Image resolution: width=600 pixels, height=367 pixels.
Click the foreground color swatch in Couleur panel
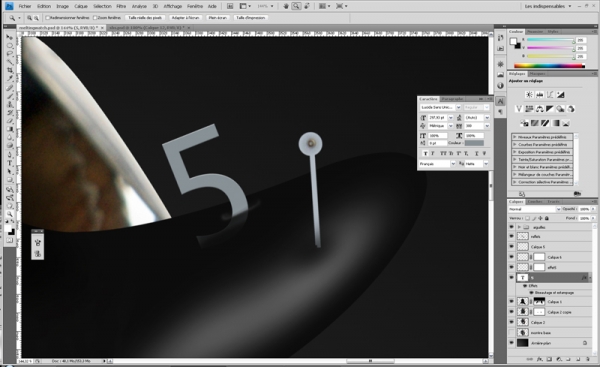tap(513, 41)
